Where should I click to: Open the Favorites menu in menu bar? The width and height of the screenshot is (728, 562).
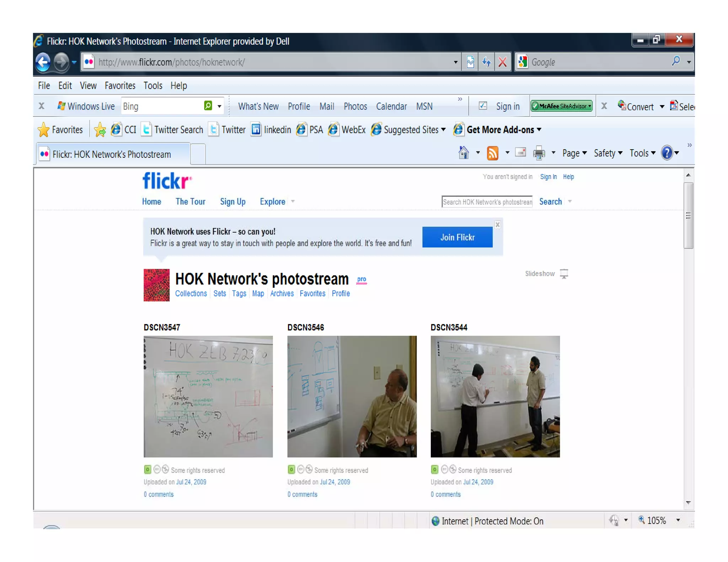tap(120, 86)
